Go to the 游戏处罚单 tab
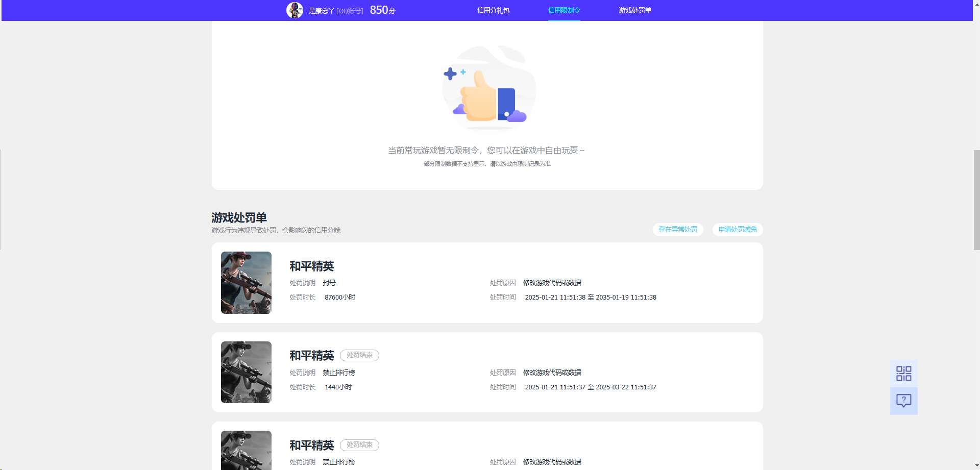 click(635, 10)
